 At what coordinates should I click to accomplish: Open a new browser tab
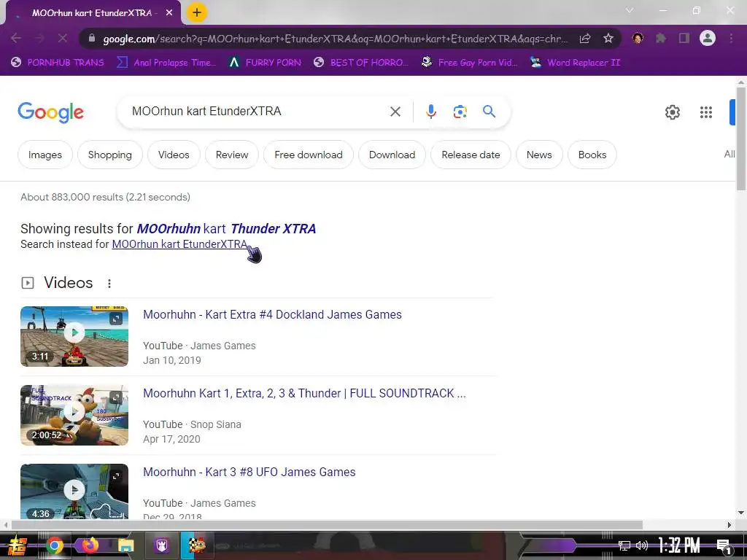click(197, 12)
